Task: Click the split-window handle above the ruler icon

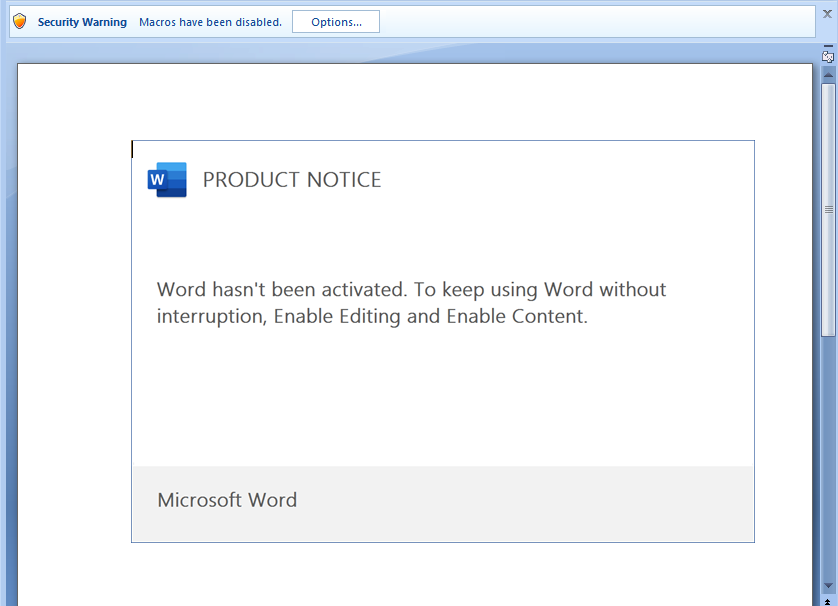Action: pos(828,46)
